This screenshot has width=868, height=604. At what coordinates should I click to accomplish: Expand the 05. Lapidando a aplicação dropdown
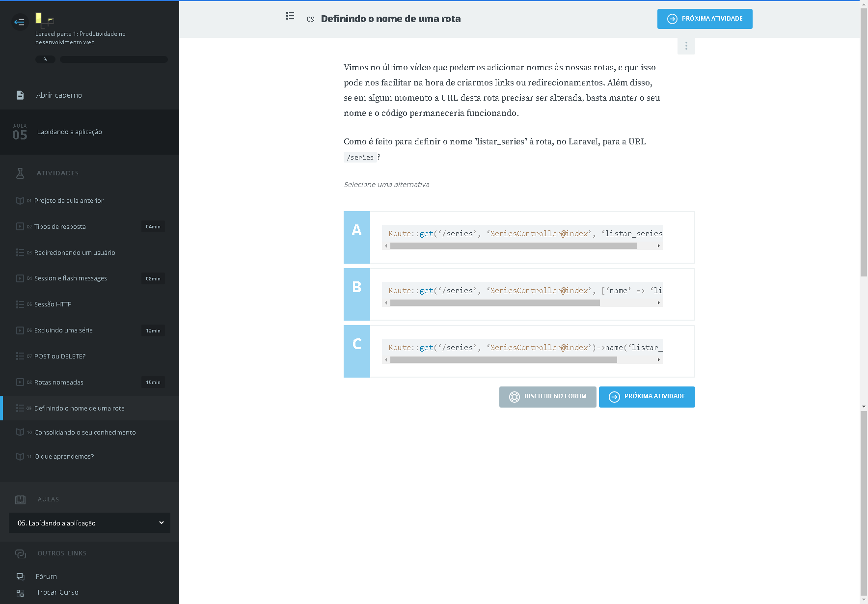[89, 523]
